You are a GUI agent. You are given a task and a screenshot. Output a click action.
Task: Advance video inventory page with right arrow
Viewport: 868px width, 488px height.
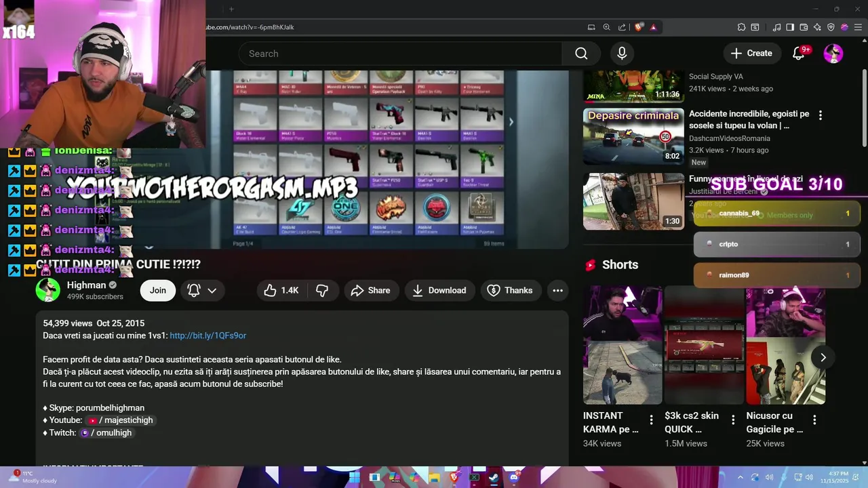511,122
